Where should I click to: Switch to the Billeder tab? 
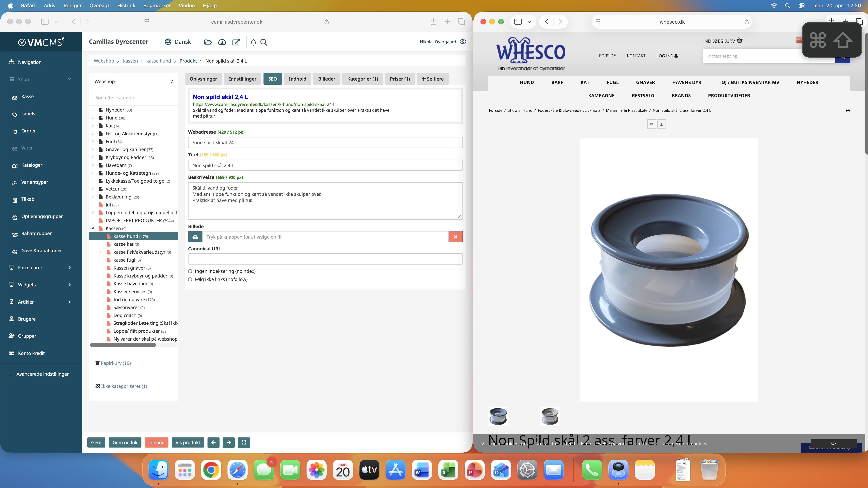coord(326,79)
